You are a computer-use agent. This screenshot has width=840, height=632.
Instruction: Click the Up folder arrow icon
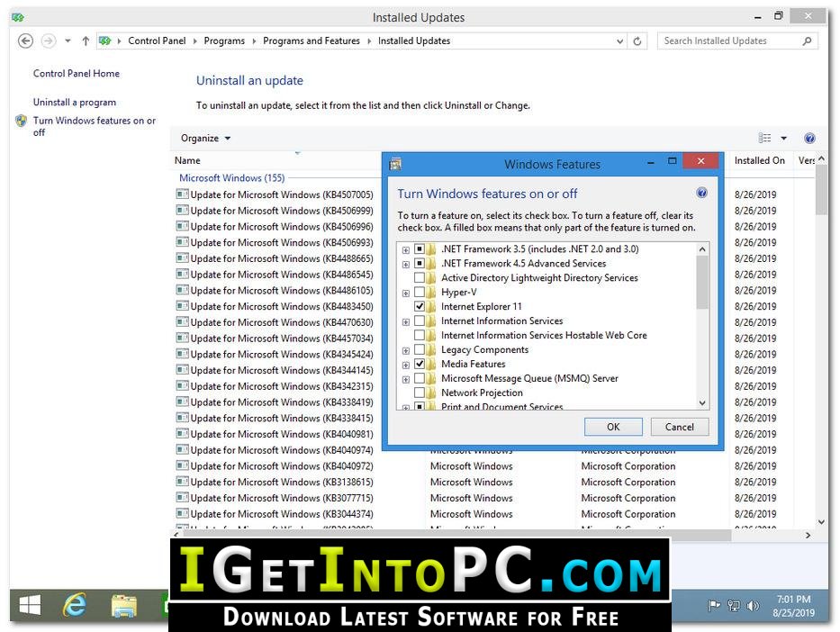[x=86, y=41]
